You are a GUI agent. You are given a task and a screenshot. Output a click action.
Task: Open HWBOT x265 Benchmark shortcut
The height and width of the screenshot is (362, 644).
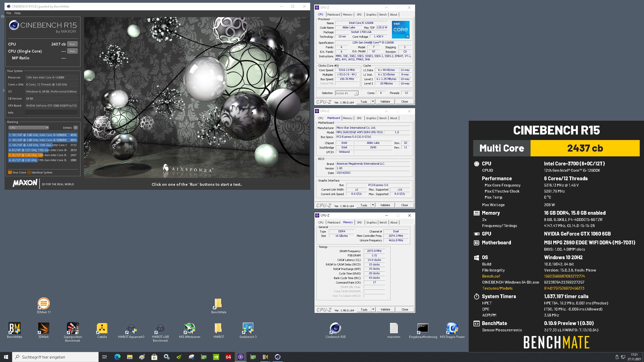[x=160, y=332]
